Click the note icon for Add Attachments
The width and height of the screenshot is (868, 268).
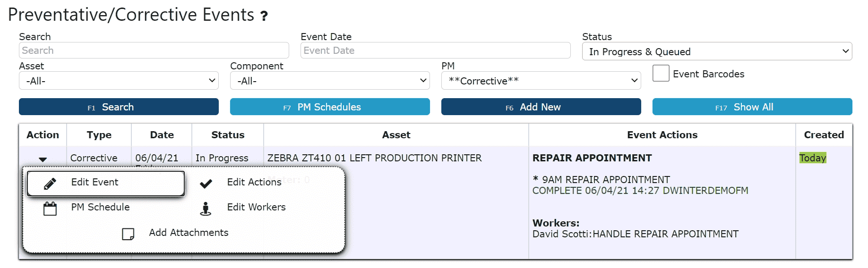(x=128, y=234)
